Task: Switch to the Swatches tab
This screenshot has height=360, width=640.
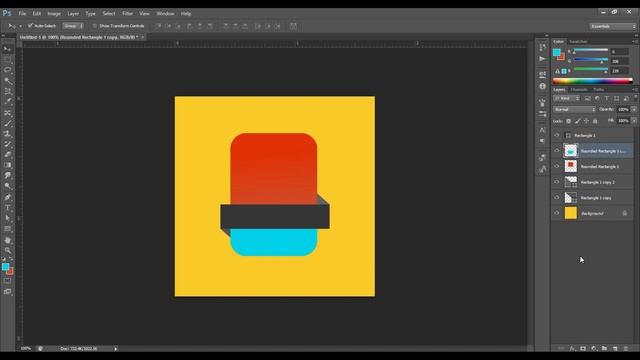Action: (x=578, y=42)
